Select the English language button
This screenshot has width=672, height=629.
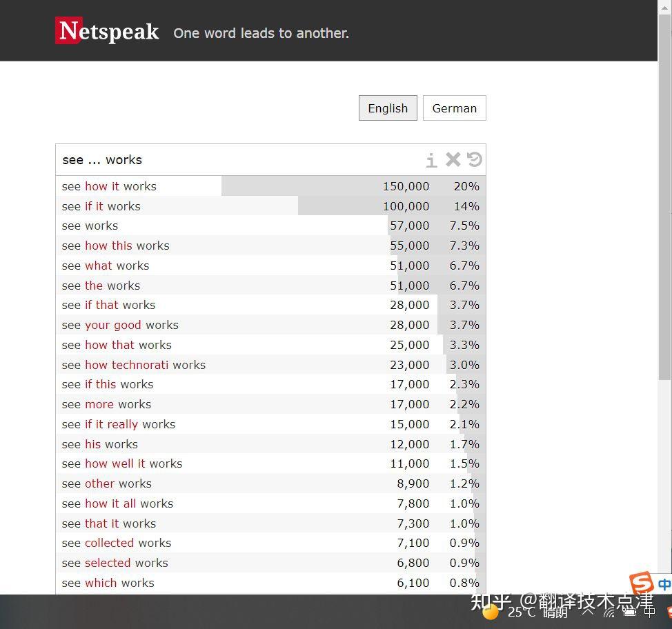[387, 108]
